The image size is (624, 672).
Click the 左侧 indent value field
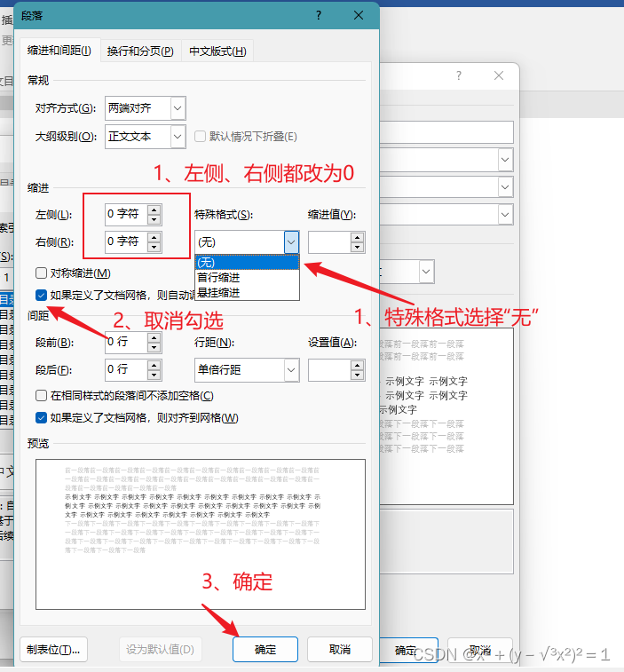pos(126,214)
